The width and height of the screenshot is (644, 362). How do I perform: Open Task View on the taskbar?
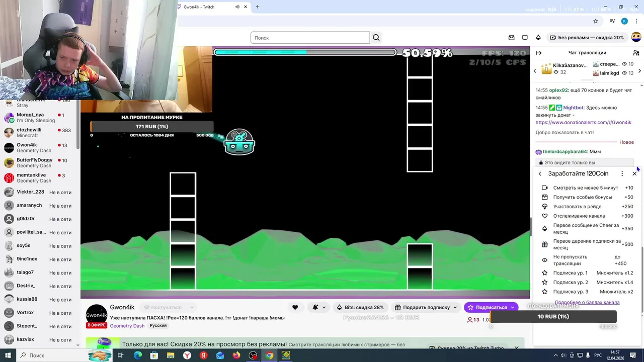coord(121,355)
